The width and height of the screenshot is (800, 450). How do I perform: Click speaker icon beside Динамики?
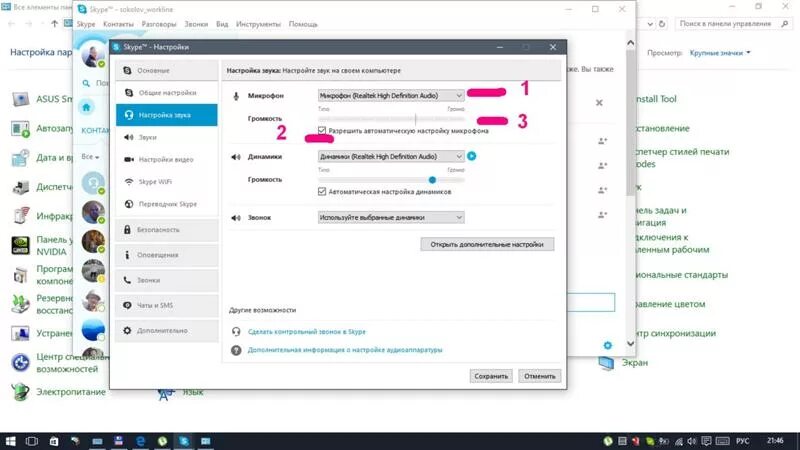235,157
